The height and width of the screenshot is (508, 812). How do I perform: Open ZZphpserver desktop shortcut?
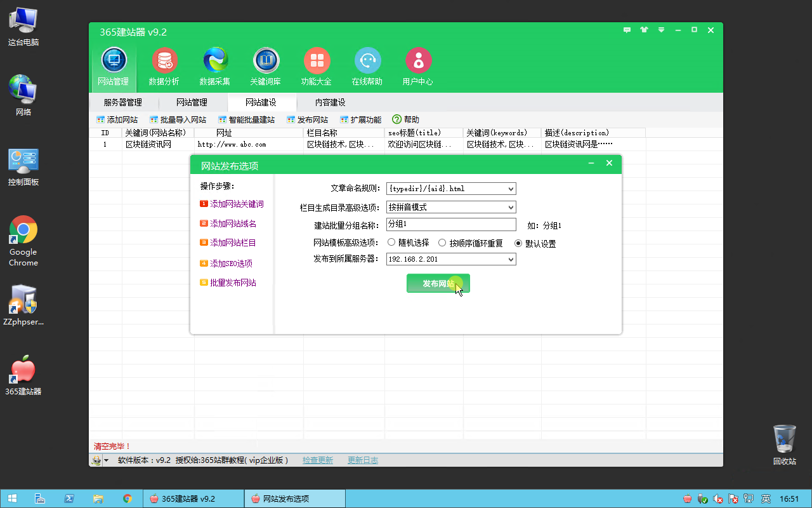(23, 305)
